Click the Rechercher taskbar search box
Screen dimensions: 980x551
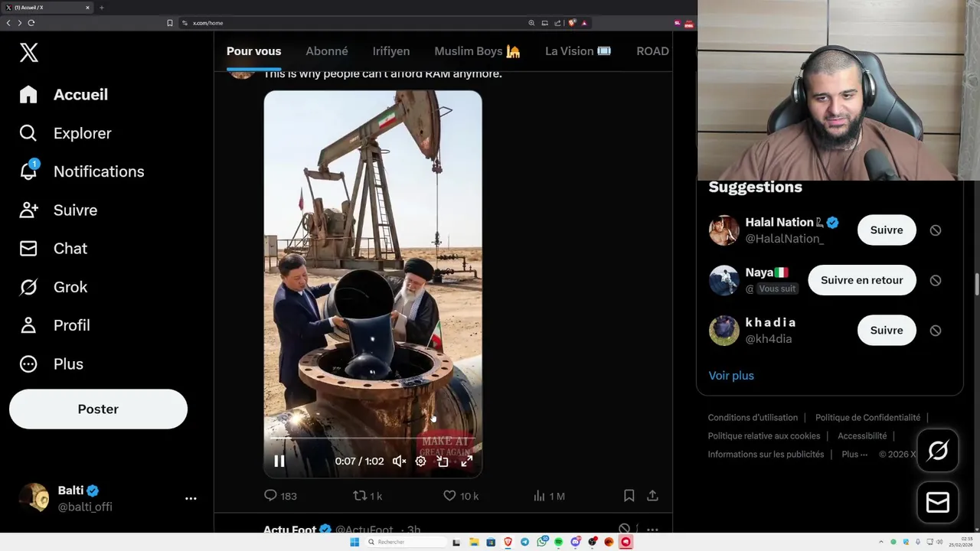coord(404,542)
